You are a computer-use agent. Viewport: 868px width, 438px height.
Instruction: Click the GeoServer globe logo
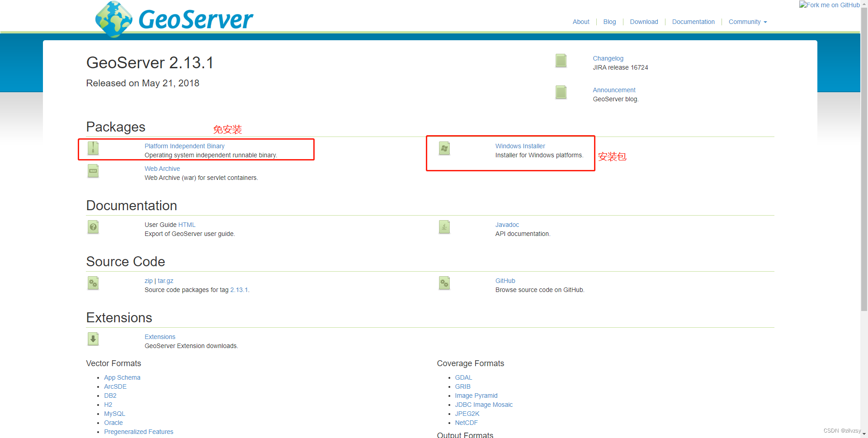(x=114, y=19)
